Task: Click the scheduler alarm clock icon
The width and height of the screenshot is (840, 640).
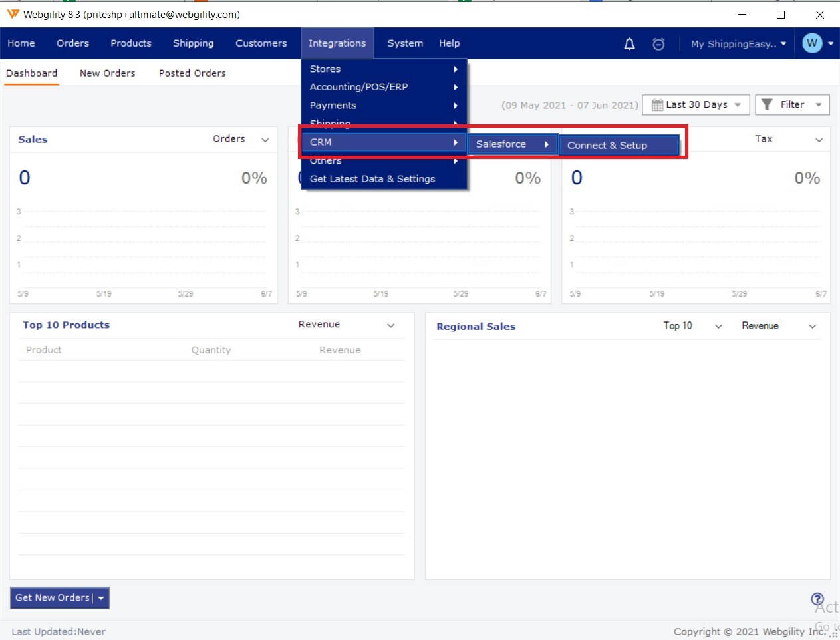Action: click(x=658, y=44)
